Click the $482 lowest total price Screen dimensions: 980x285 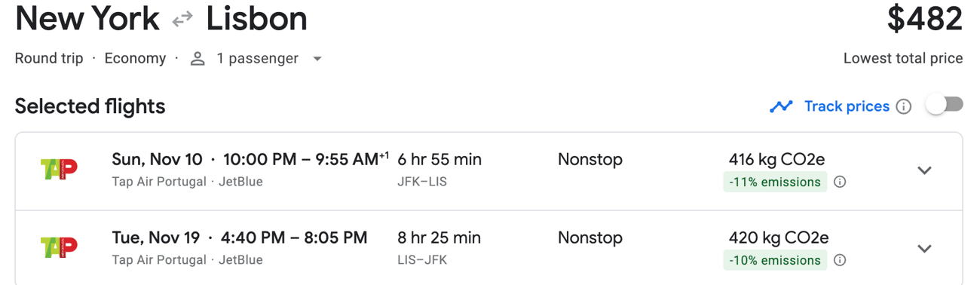(924, 20)
